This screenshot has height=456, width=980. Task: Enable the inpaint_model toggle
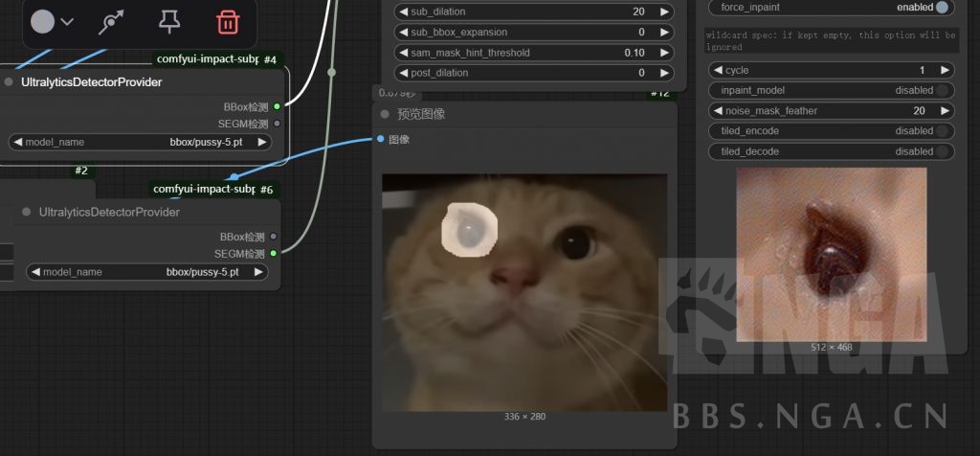[942, 90]
